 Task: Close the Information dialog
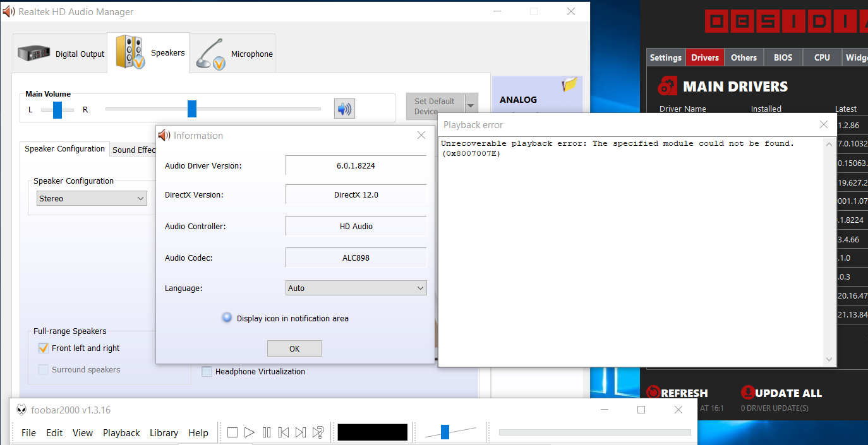(x=421, y=135)
